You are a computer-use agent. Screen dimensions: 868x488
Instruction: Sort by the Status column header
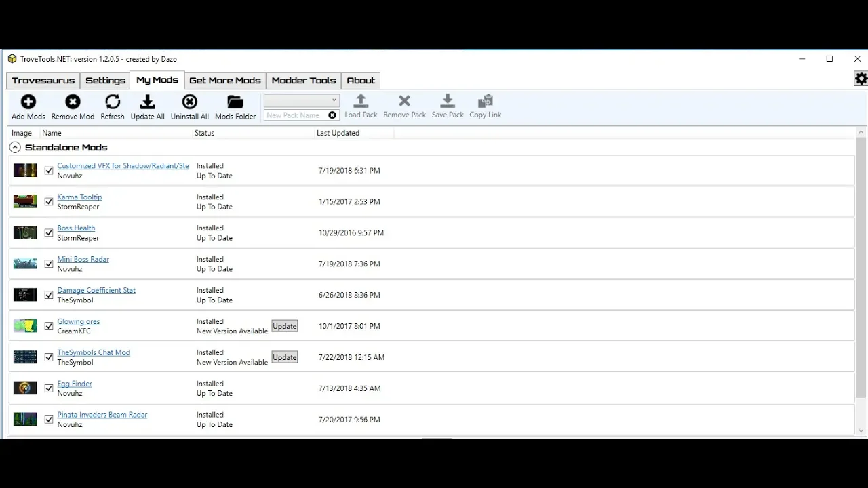point(252,133)
